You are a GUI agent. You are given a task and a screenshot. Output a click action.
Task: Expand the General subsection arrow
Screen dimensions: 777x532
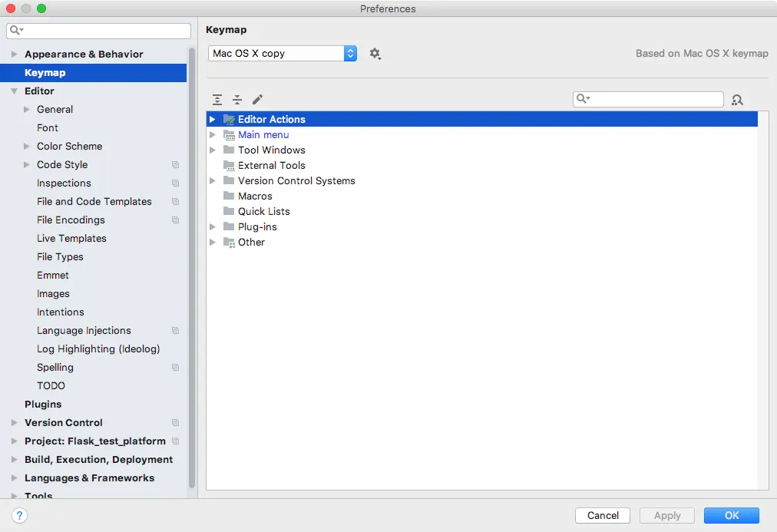[x=27, y=110]
